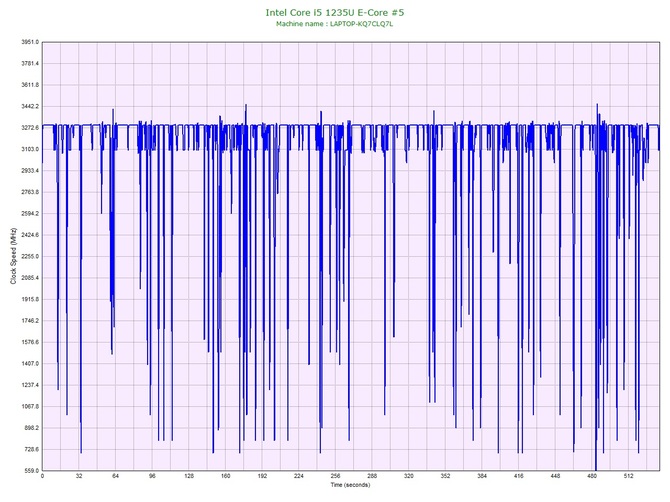Click the chart title 'Intel Core i5 1235U E-Core #5'

(335, 12)
